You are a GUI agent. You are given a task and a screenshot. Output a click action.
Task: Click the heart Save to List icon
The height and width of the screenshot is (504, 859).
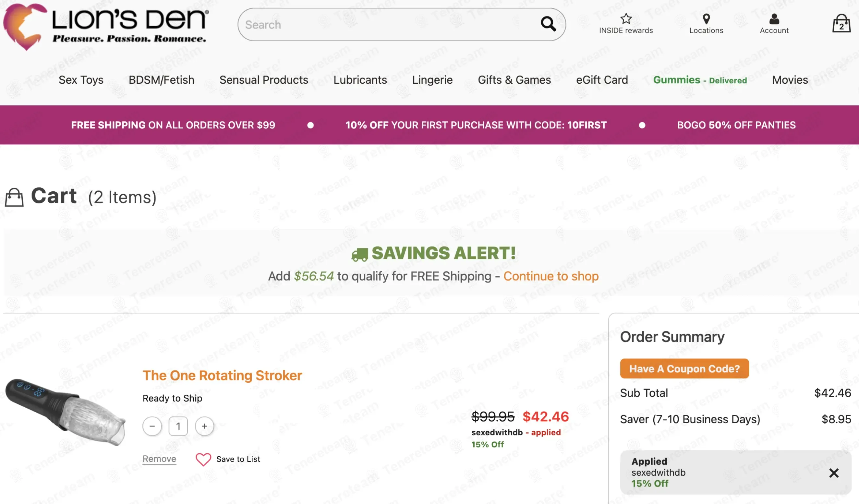click(x=203, y=459)
